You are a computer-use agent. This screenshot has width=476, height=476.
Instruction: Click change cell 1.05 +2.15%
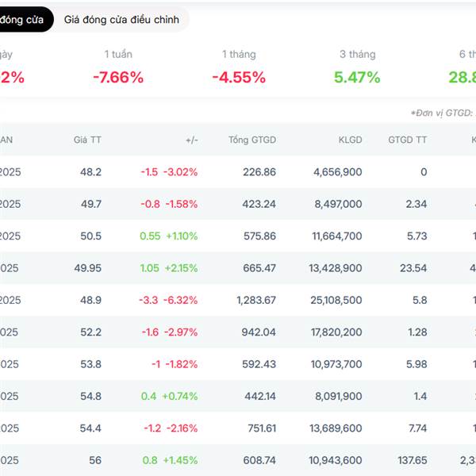point(169,268)
